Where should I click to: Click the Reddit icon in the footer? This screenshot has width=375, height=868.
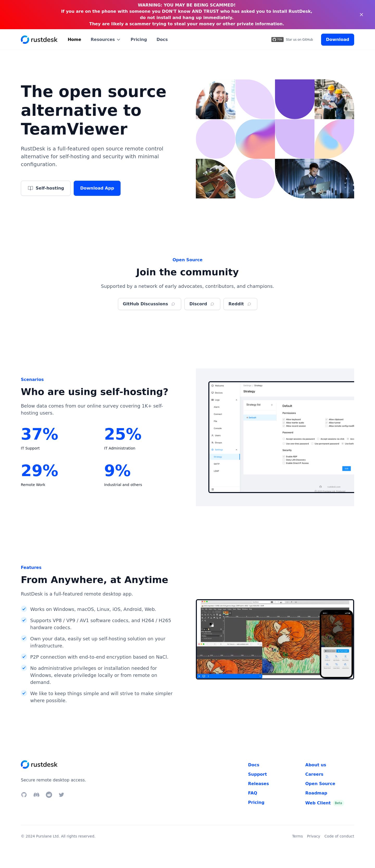pos(49,794)
